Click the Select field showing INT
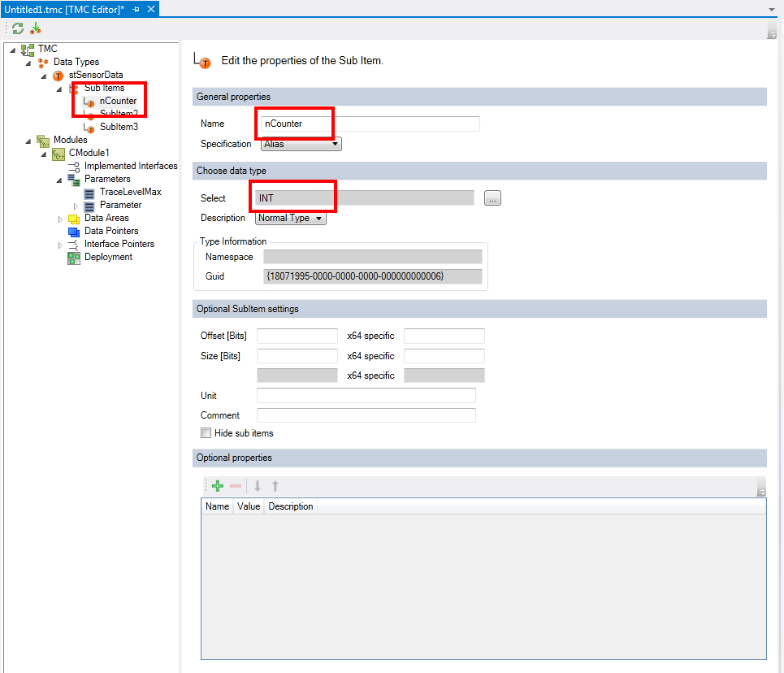784x673 pixels. click(x=365, y=198)
